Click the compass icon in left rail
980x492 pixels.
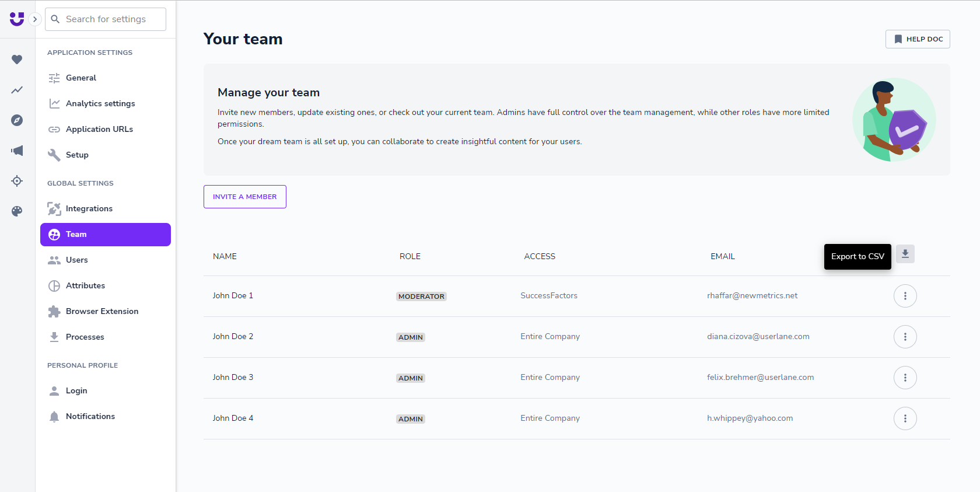pyautogui.click(x=17, y=120)
